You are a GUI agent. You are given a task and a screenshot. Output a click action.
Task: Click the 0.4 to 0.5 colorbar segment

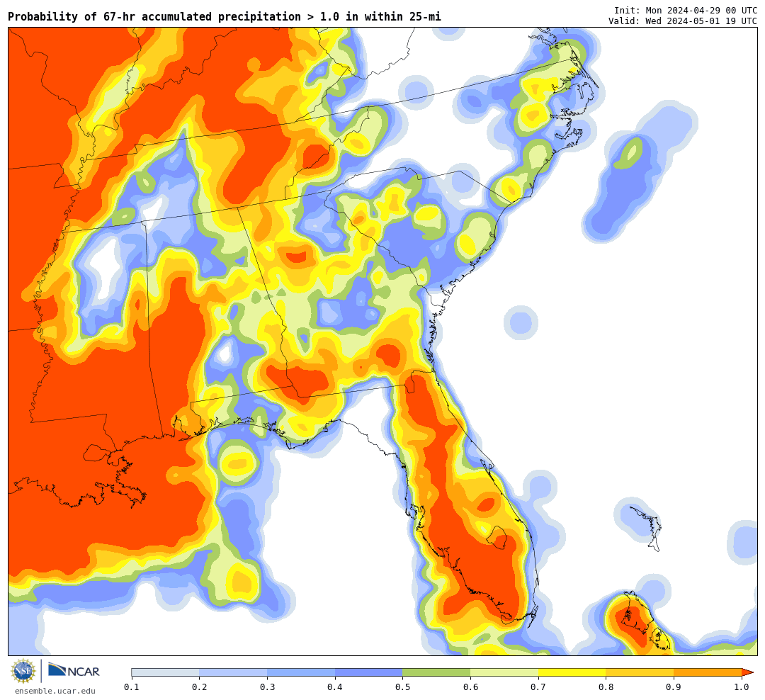pos(369,672)
